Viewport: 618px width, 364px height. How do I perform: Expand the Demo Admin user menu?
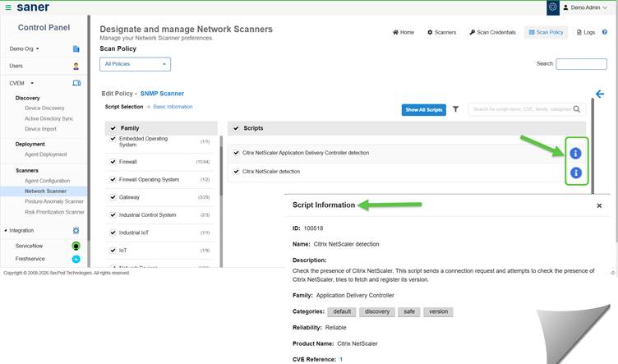589,7
